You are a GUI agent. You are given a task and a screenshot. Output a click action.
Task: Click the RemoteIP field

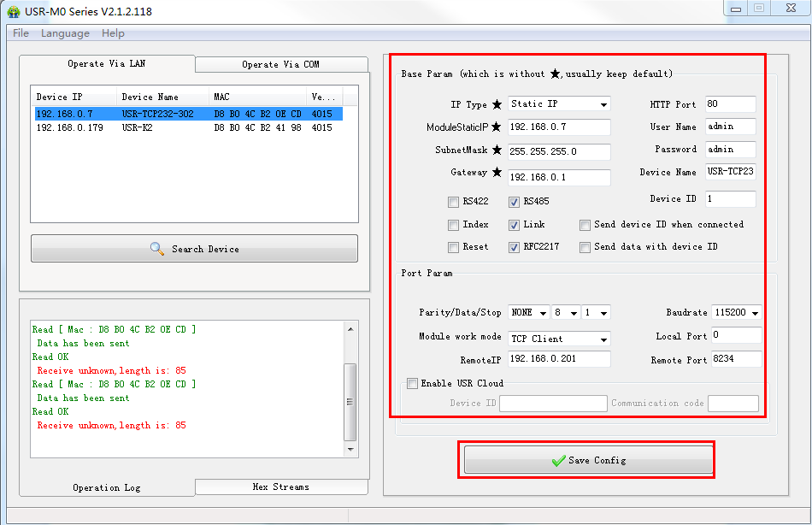click(x=559, y=359)
